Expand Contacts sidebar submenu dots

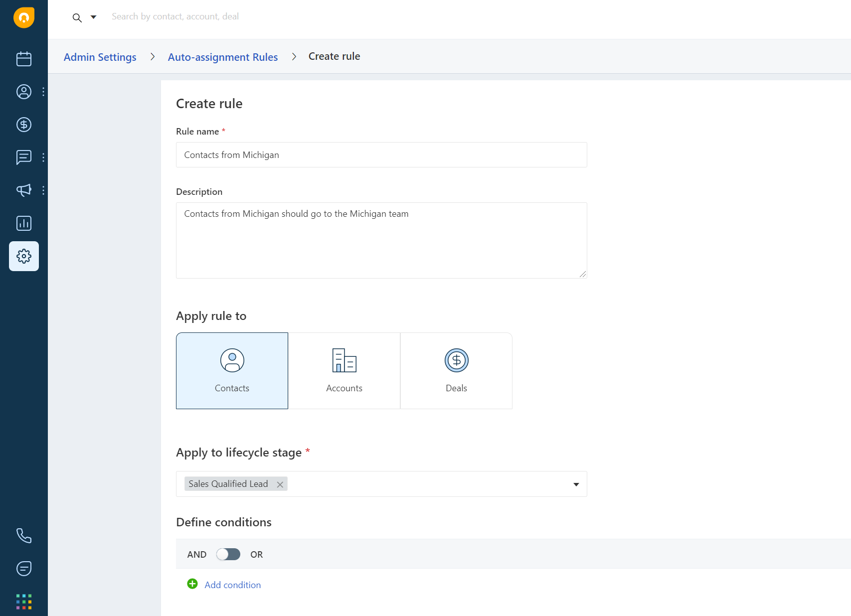click(43, 92)
